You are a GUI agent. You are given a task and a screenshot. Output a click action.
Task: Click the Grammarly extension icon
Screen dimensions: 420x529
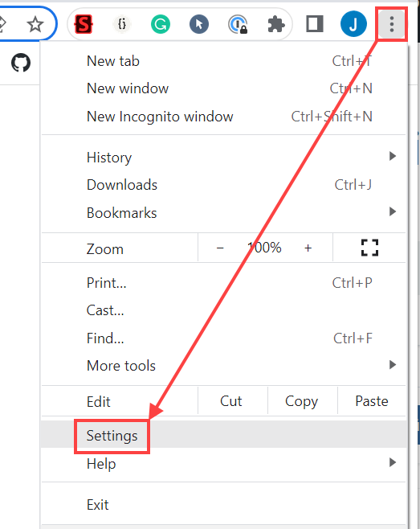161,24
